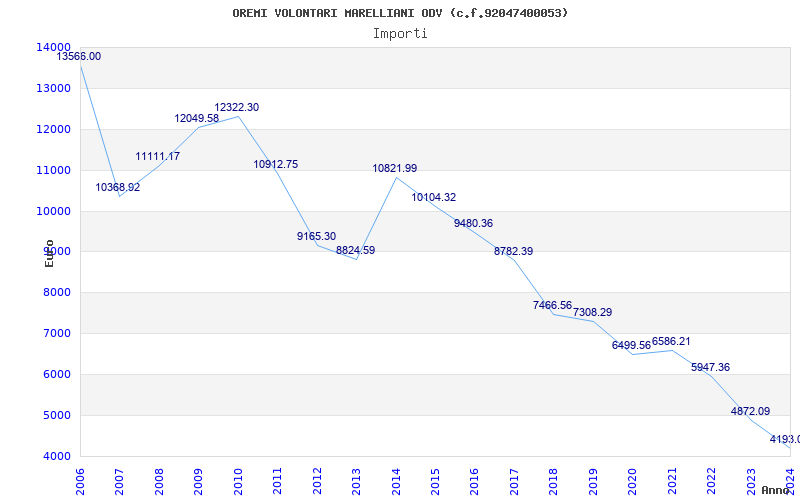Select the 6499.56 data label

pyautogui.click(x=632, y=345)
